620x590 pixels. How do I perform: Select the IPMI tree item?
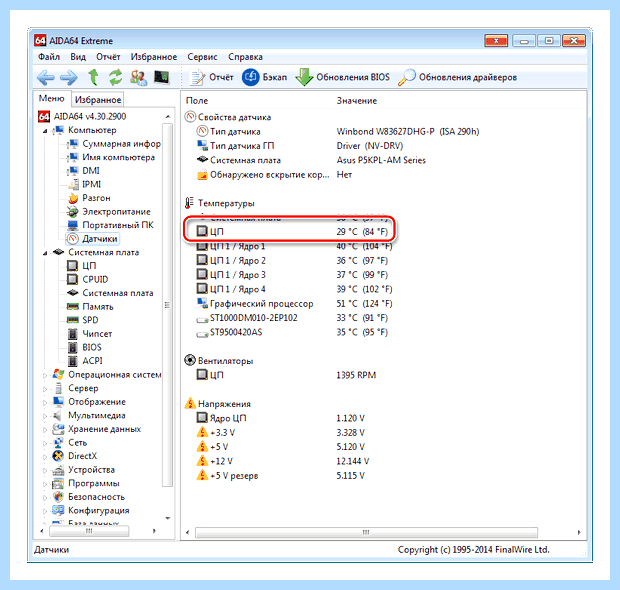pyautogui.click(x=84, y=184)
